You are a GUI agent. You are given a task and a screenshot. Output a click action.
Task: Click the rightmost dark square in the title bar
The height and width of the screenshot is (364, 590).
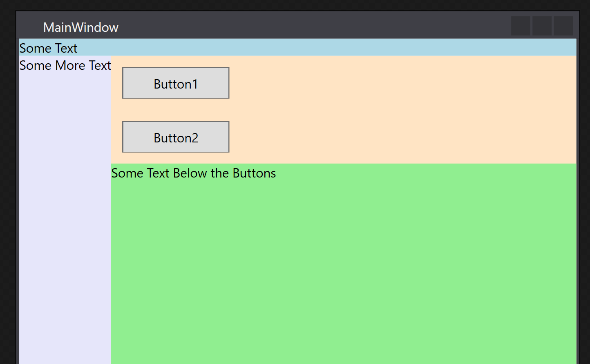click(x=563, y=26)
